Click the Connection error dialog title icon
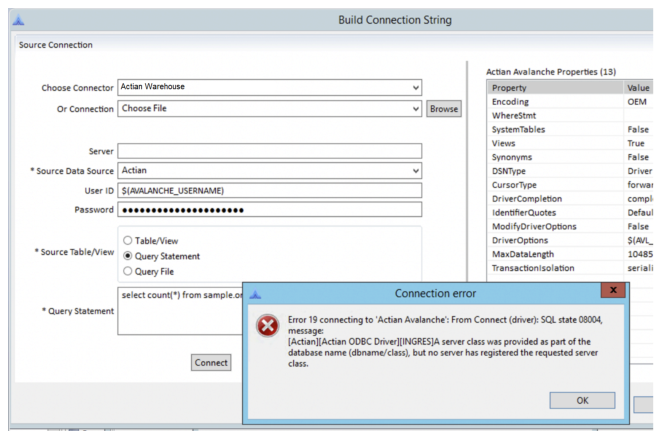 pos(254,294)
